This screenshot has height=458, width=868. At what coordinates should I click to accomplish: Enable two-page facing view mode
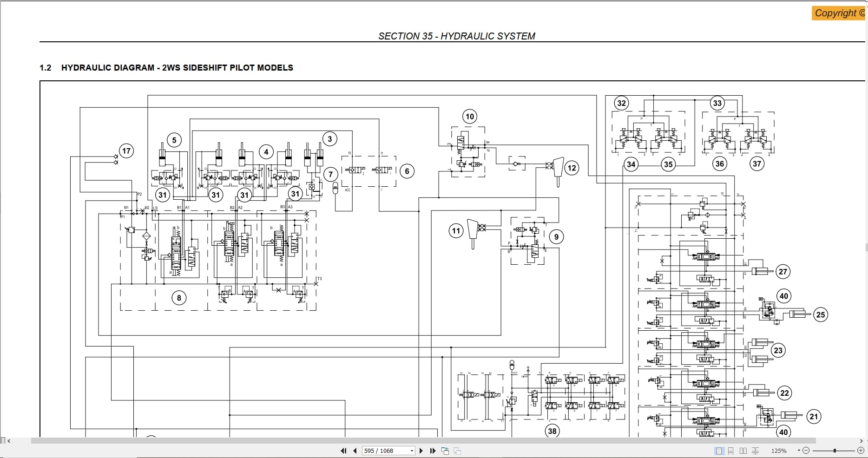coord(743,451)
